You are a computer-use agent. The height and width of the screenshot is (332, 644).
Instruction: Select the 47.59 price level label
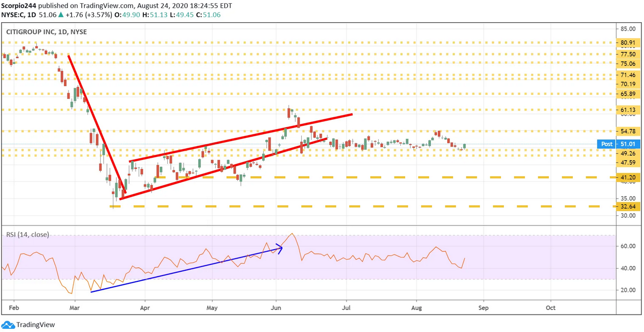(627, 163)
